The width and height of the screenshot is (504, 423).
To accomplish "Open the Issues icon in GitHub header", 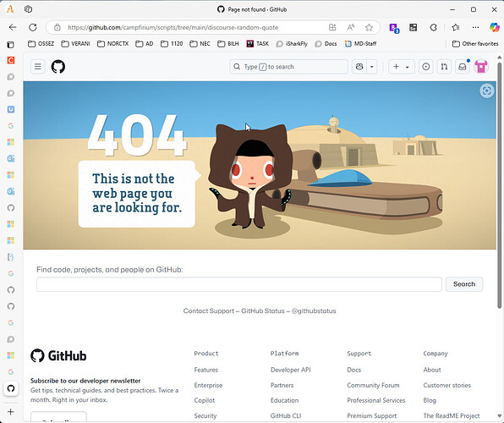I will click(425, 67).
